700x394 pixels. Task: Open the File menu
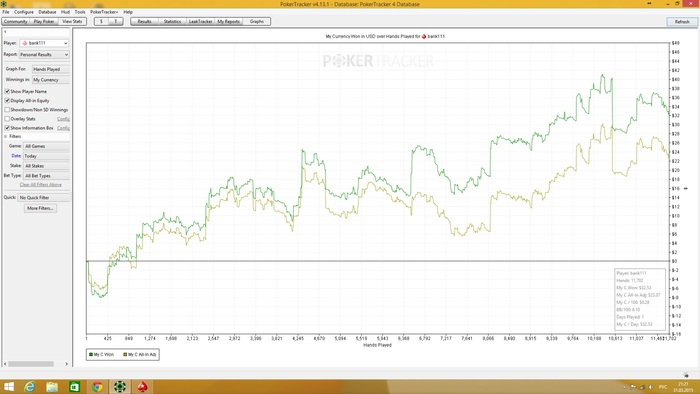tap(6, 12)
